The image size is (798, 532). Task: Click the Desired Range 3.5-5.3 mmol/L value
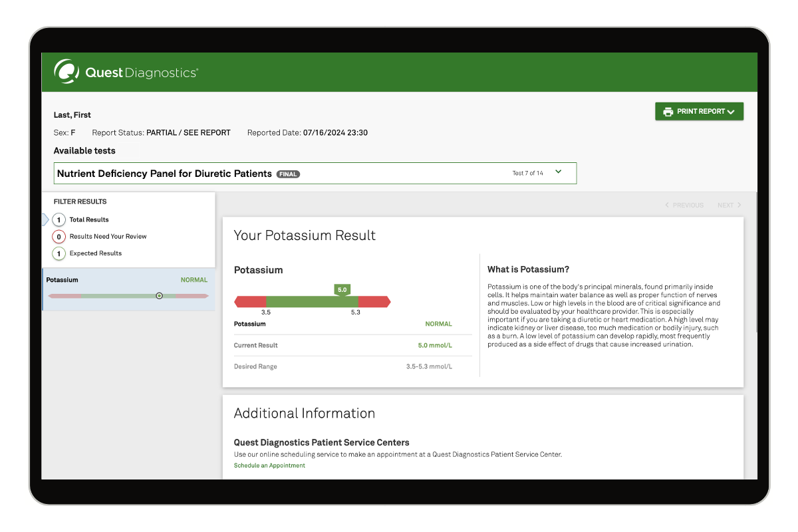point(429,366)
